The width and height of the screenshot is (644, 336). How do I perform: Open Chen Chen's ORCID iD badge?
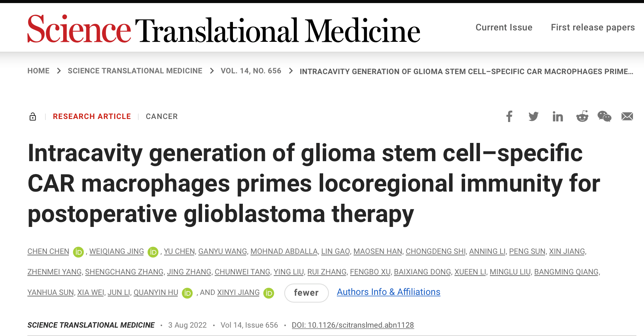[78, 252]
